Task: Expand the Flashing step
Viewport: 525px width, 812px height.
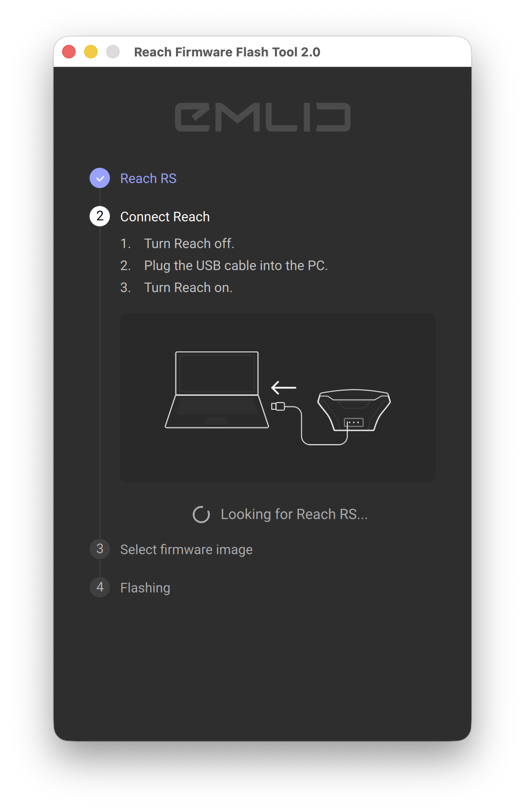Action: [x=145, y=588]
